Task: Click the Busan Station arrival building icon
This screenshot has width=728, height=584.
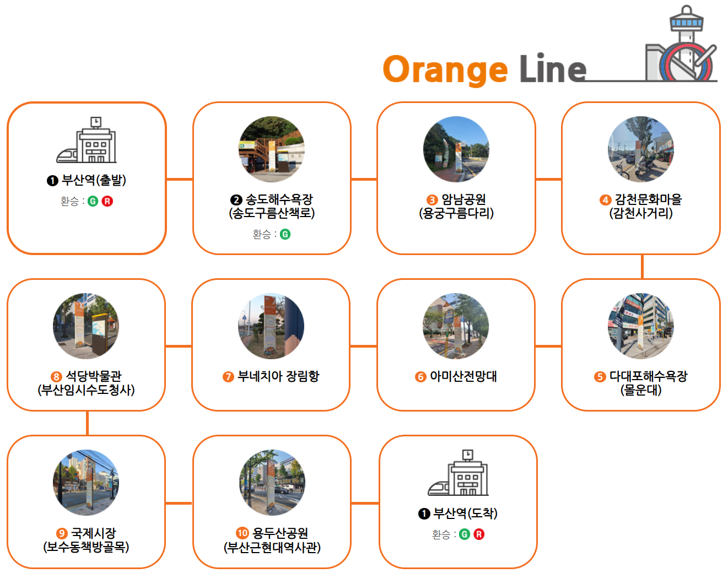Action: pyautogui.click(x=458, y=473)
